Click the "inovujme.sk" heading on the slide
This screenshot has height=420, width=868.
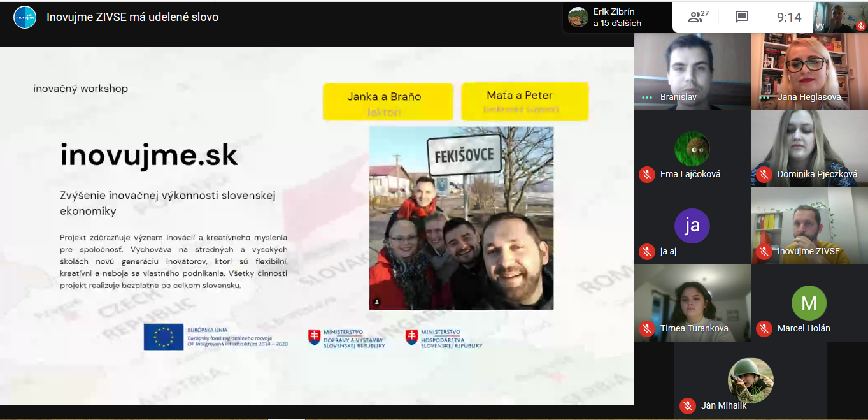(149, 156)
